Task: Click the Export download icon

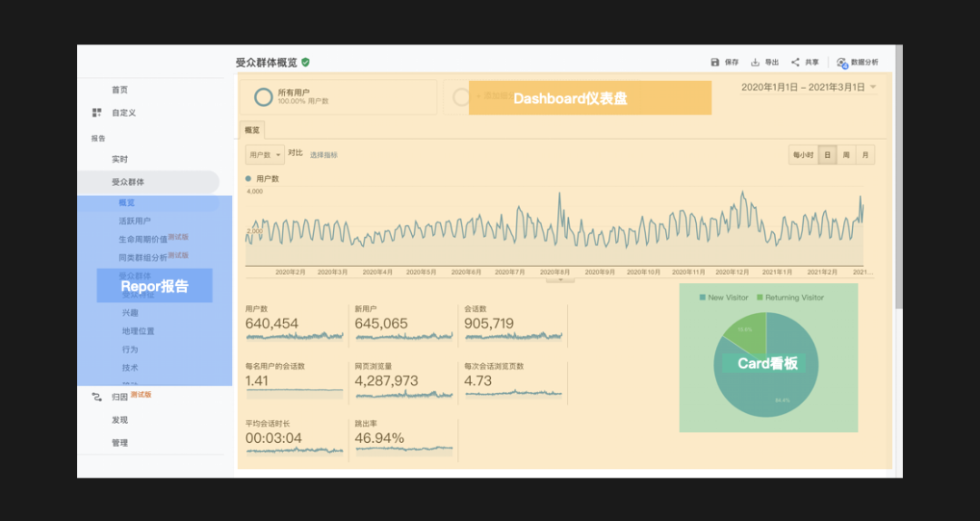Action: click(755, 62)
